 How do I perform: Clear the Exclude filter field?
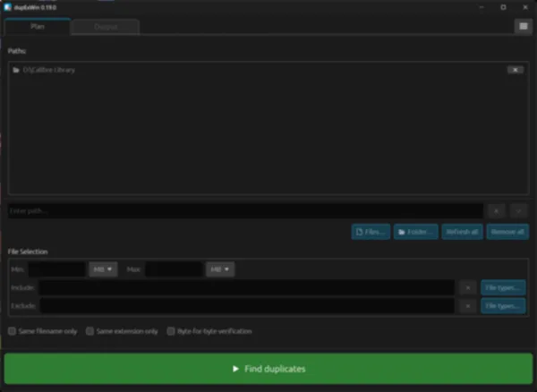[x=468, y=306]
